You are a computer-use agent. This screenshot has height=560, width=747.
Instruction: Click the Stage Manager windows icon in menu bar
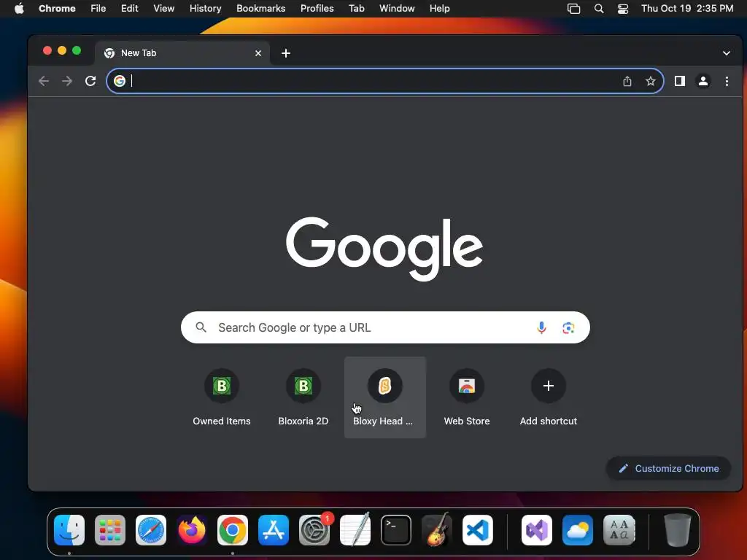(x=574, y=9)
